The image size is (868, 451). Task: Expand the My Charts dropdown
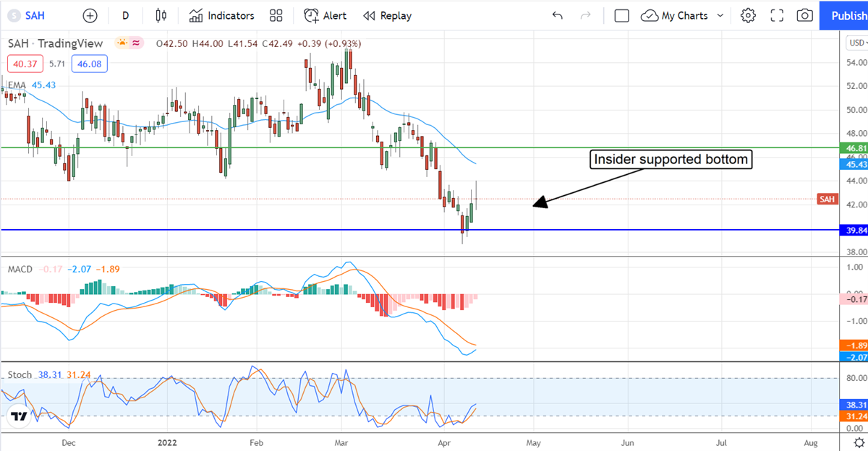(684, 15)
